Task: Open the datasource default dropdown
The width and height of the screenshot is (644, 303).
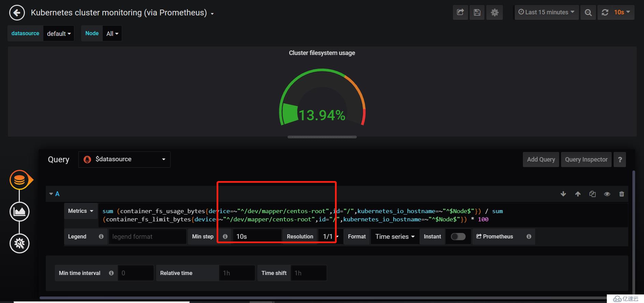Action: pos(59,33)
